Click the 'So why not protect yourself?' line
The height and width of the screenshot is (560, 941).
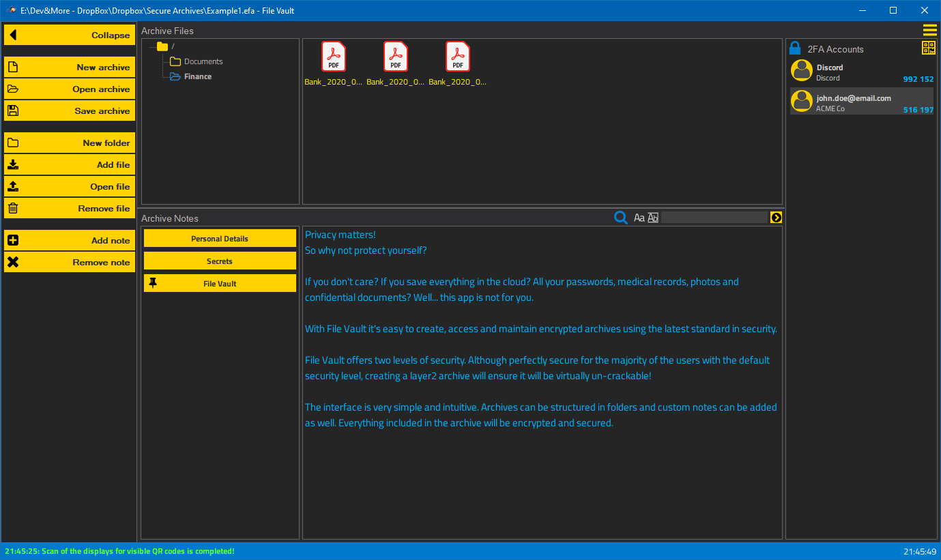click(366, 250)
